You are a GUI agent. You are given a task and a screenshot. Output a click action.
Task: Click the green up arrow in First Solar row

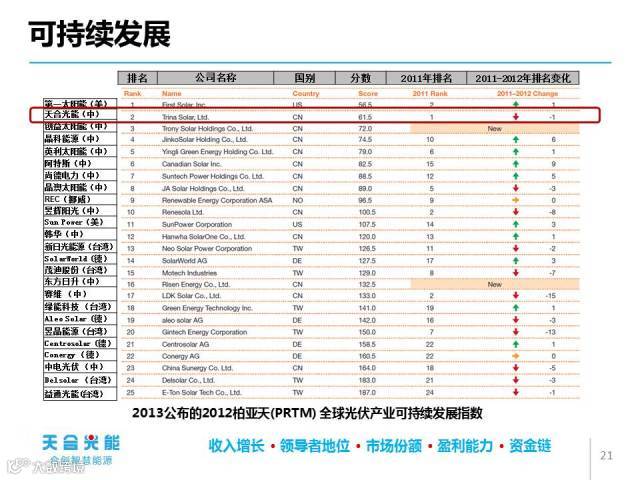516,104
